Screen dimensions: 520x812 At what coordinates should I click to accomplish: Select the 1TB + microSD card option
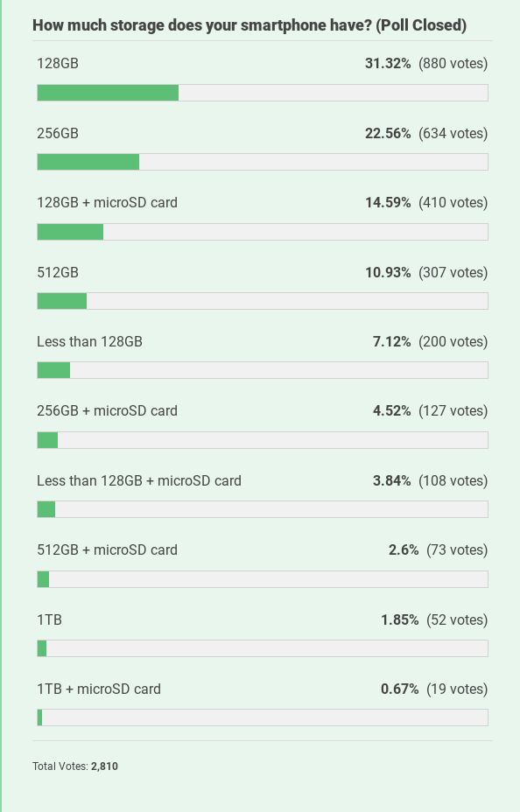pyautogui.click(x=98, y=689)
